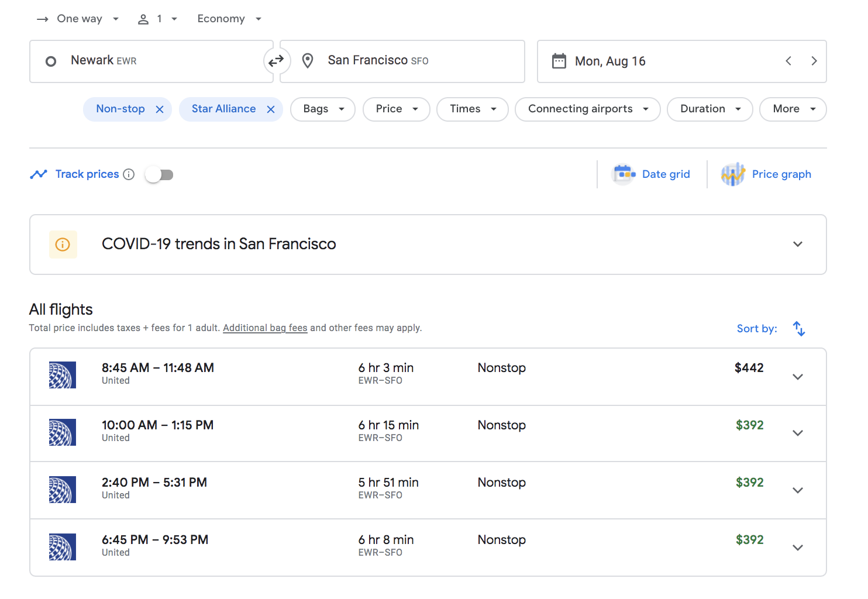This screenshot has height=599, width=868.
Task: Enable the Track prices toggle
Action: point(159,174)
